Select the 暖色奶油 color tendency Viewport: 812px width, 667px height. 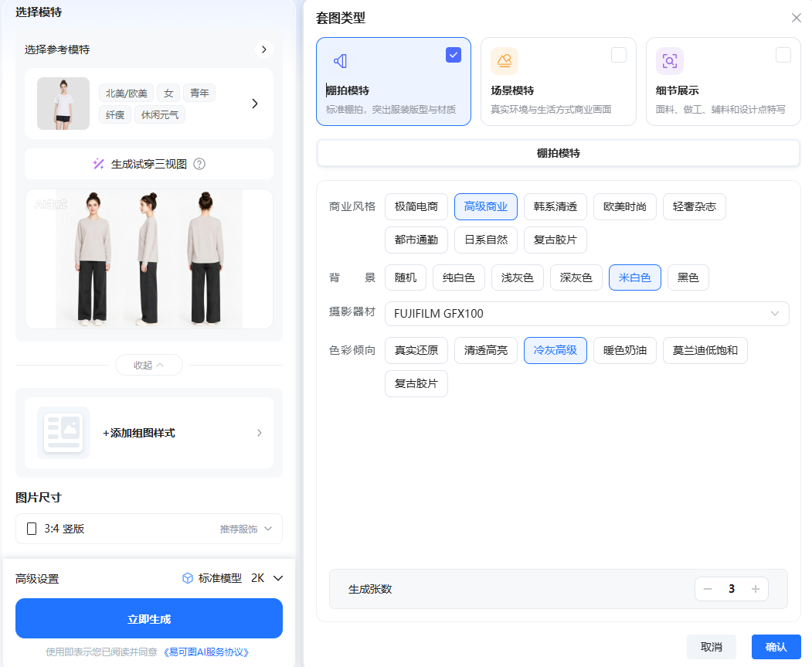click(625, 351)
